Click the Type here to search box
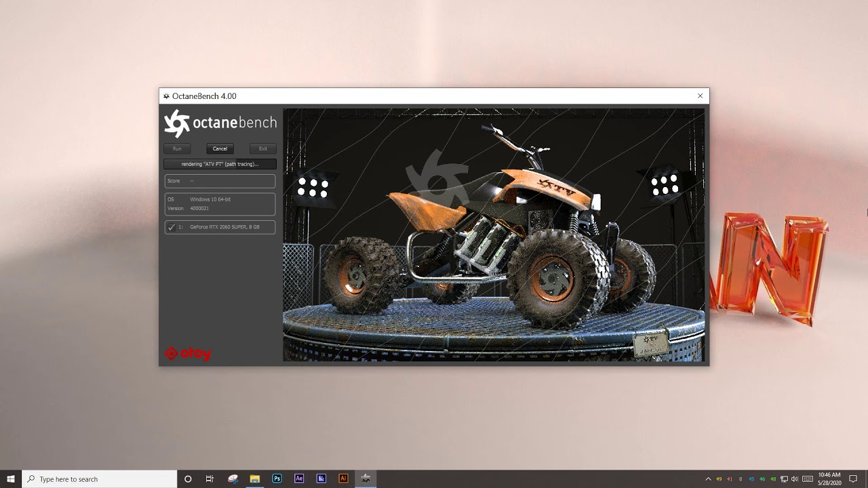 point(100,479)
